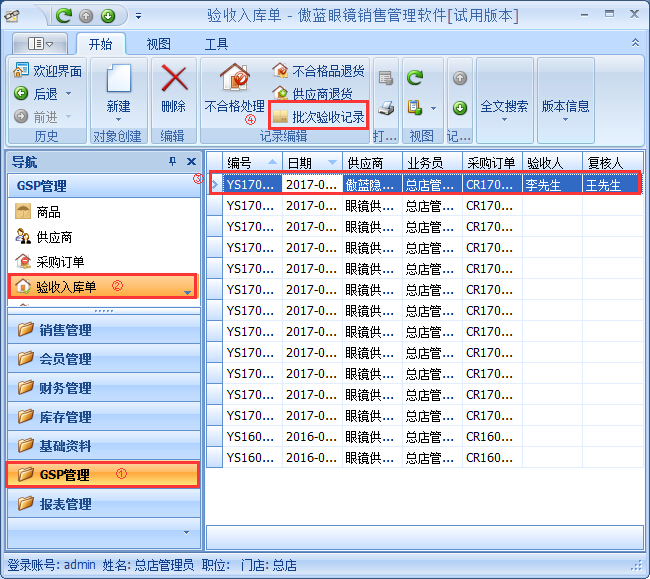Go to 欢迎界面 welcome screen

(47, 71)
